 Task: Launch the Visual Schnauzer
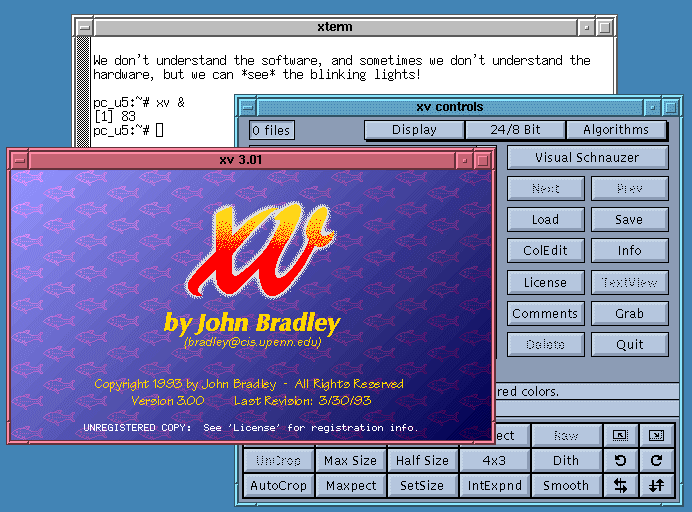click(587, 158)
